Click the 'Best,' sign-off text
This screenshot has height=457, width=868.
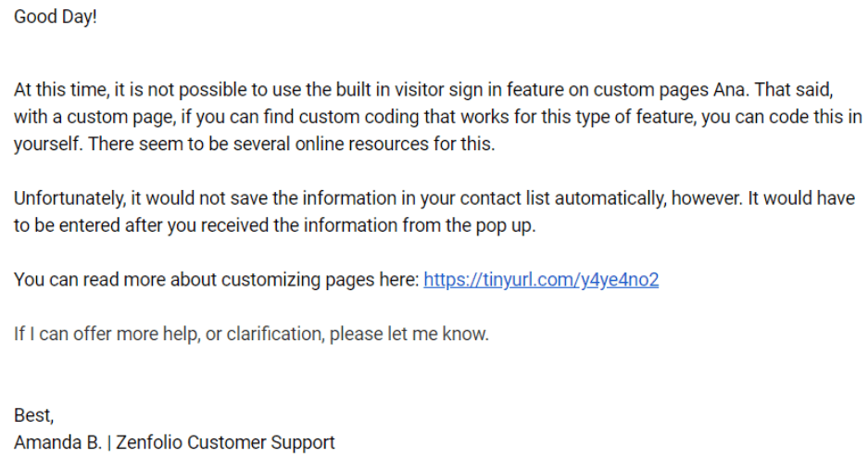point(33,415)
